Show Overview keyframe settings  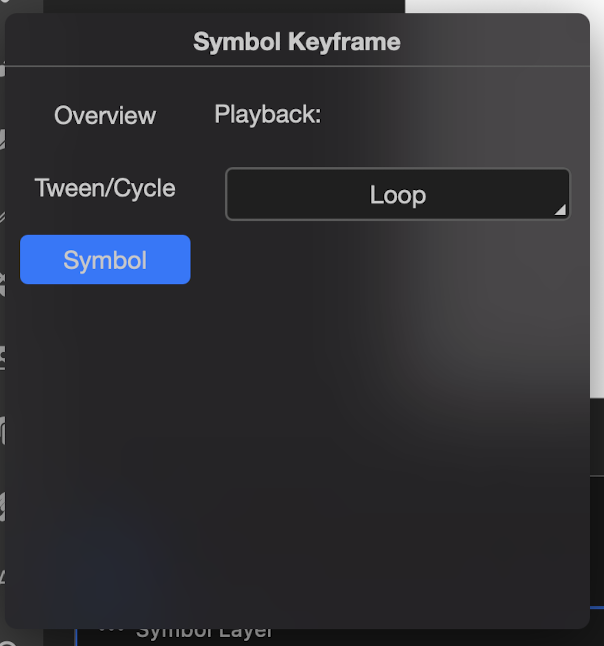click(105, 116)
